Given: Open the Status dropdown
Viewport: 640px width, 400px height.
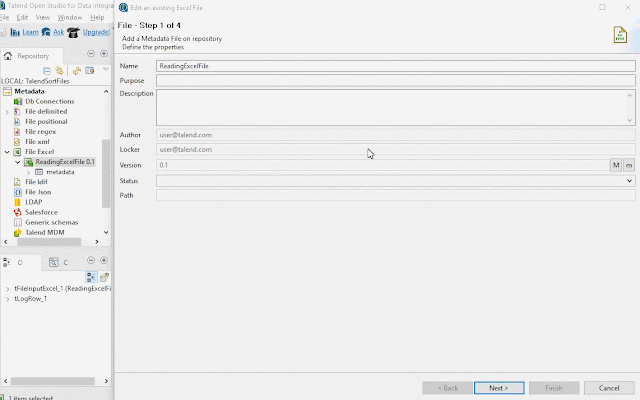Looking at the screenshot, I should click(629, 181).
